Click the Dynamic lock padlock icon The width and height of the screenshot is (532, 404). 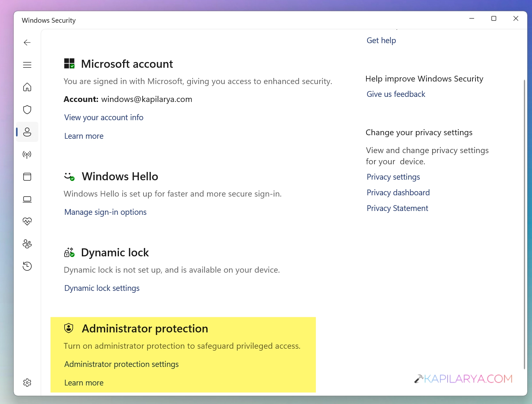click(x=69, y=252)
